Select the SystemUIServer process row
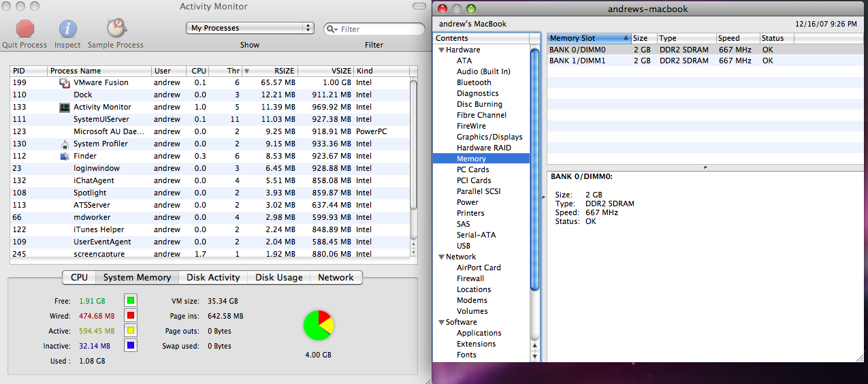This screenshot has height=384, width=868. tap(210, 119)
